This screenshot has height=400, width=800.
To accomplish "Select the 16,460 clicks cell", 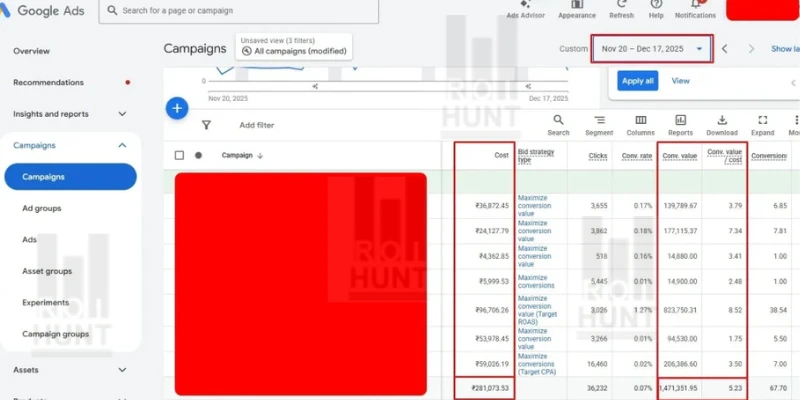I will (597, 364).
